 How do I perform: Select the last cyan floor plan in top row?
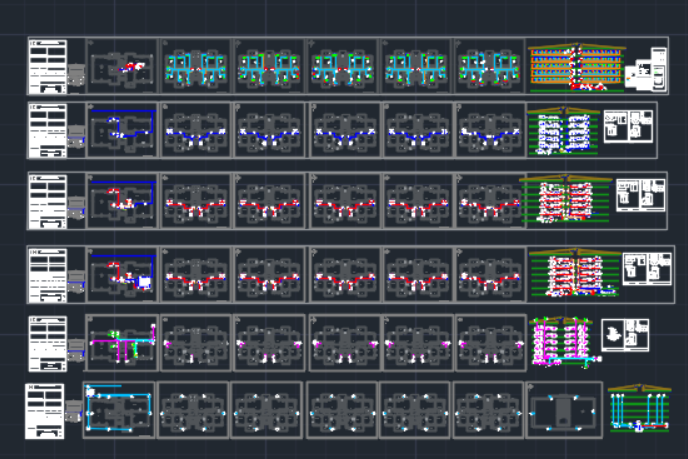point(490,67)
